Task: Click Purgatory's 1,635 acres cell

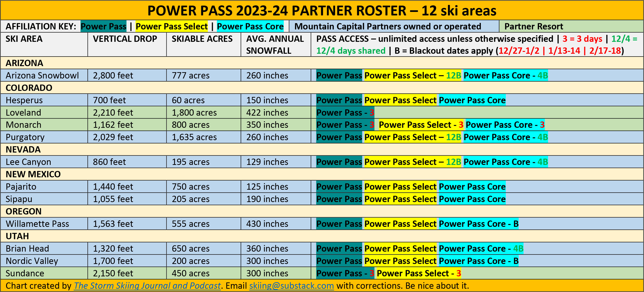Action: (x=194, y=137)
